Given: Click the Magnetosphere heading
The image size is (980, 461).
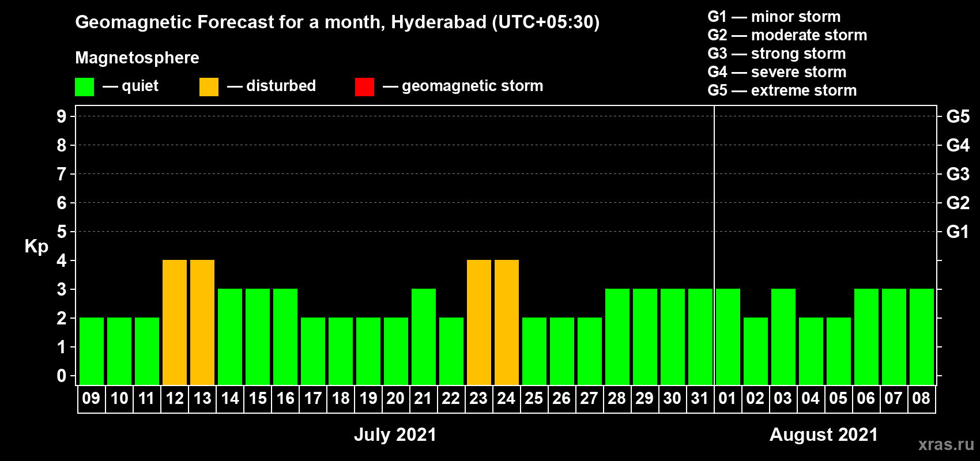Looking at the screenshot, I should [137, 58].
